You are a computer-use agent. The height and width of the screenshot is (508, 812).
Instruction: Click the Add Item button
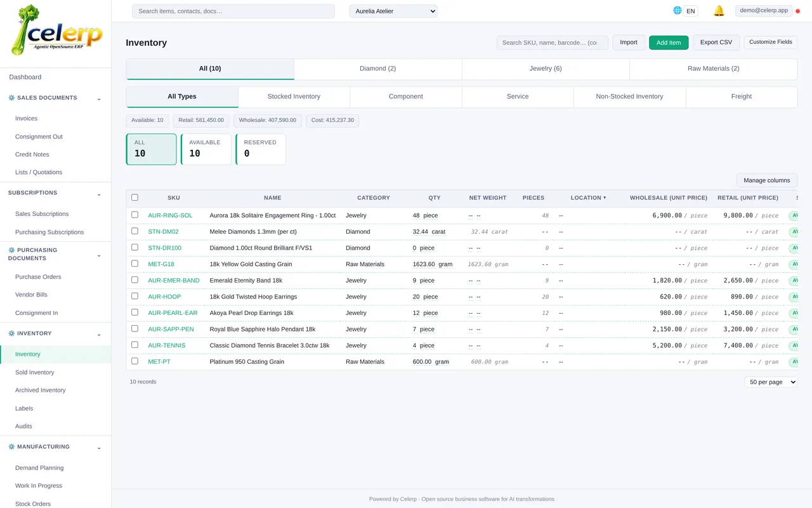pos(669,43)
